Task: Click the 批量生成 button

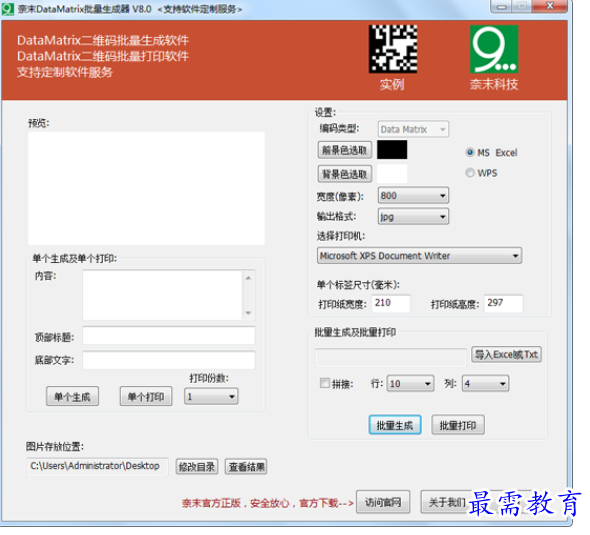Action: point(395,425)
